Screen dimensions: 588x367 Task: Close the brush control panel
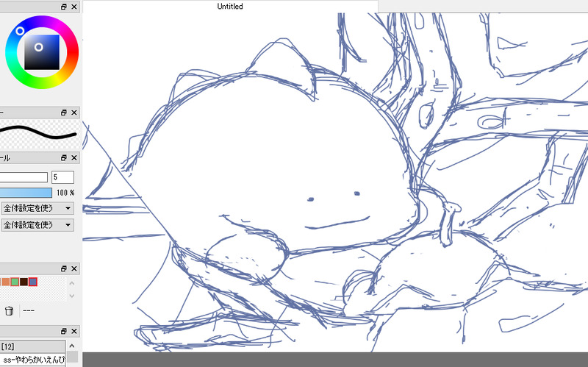[74, 158]
